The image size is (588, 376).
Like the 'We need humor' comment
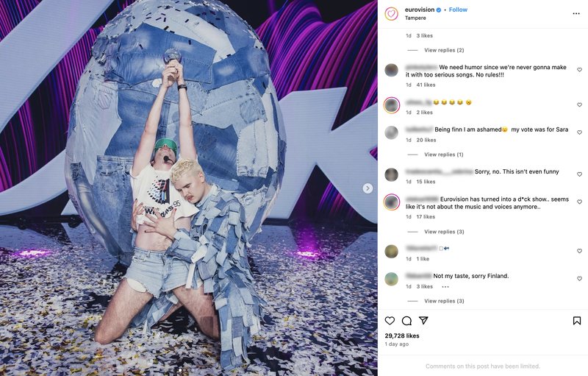(x=579, y=70)
